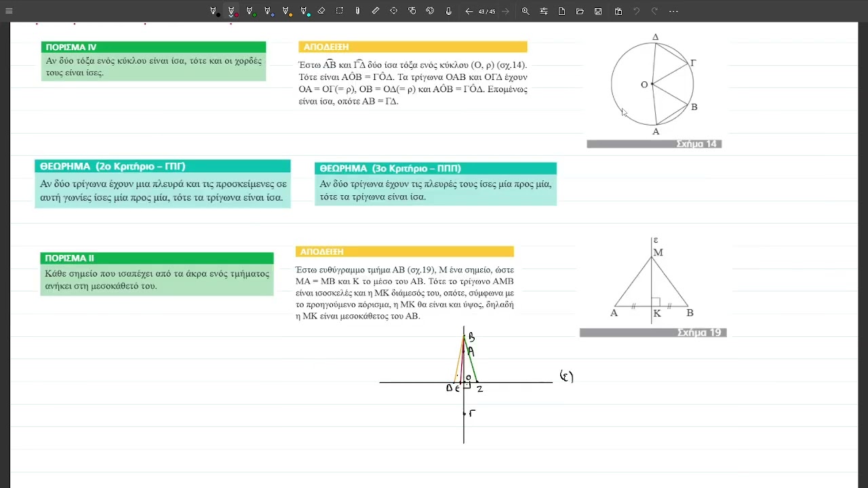The width and height of the screenshot is (868, 488).
Task: Select the green pen
Action: point(250,11)
